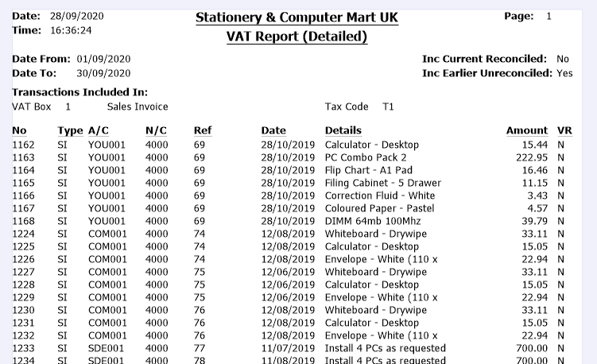The width and height of the screenshot is (597, 364).
Task: Select the N/C column header
Action: click(x=157, y=130)
